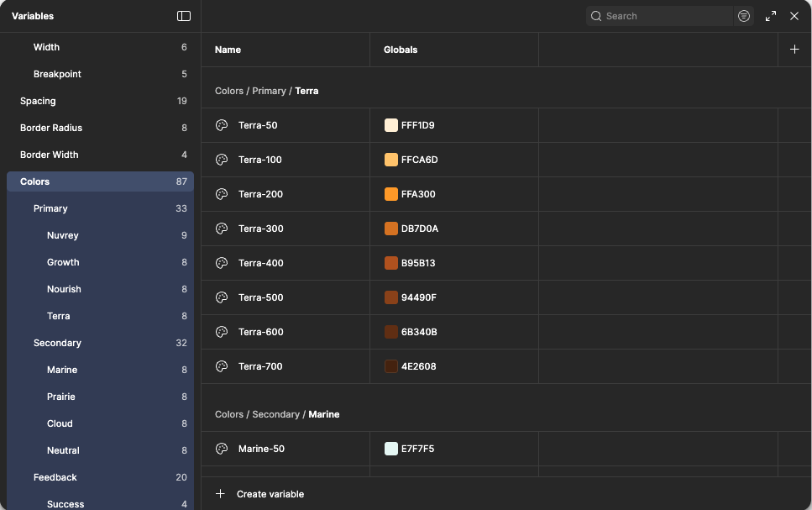Viewport: 812px width, 510px height.
Task: Click the palette icon for Terra-50
Action: pos(222,125)
